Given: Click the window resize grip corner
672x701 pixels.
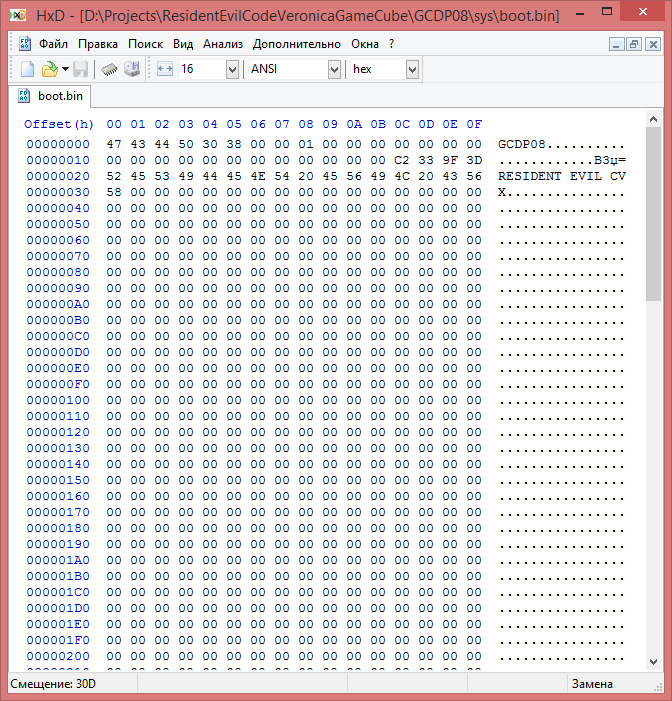Looking at the screenshot, I should click(658, 687).
